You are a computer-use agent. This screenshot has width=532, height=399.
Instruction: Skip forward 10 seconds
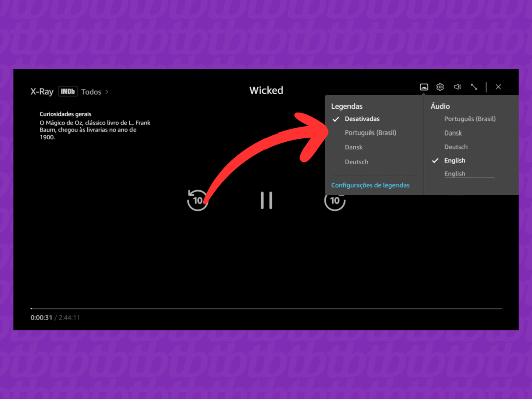pyautogui.click(x=335, y=200)
